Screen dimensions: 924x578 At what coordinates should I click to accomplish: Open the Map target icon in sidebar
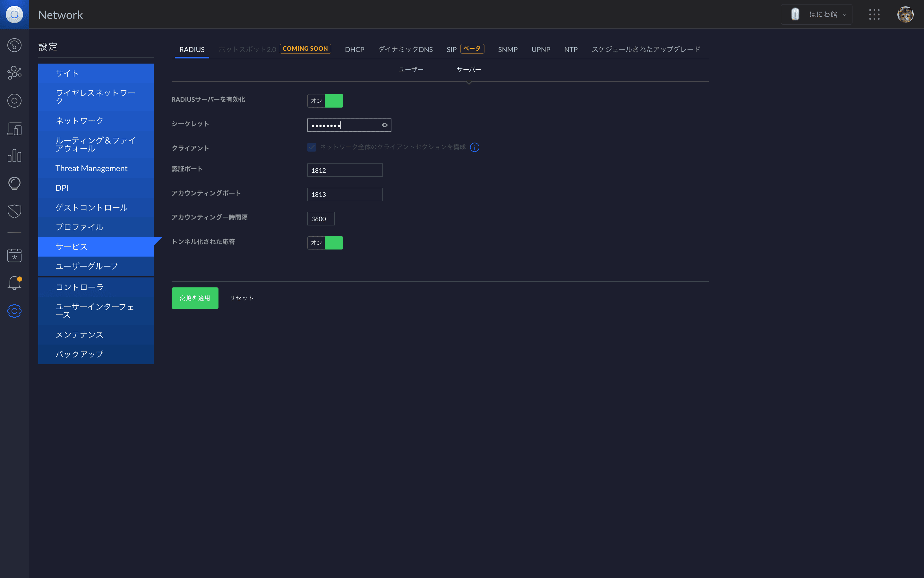(x=14, y=101)
